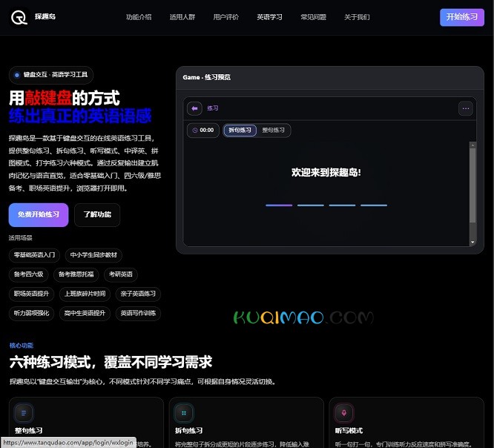The width and height of the screenshot is (494, 448).
Task: Switch to 拆句练习 mode toggle
Action: pyautogui.click(x=240, y=130)
